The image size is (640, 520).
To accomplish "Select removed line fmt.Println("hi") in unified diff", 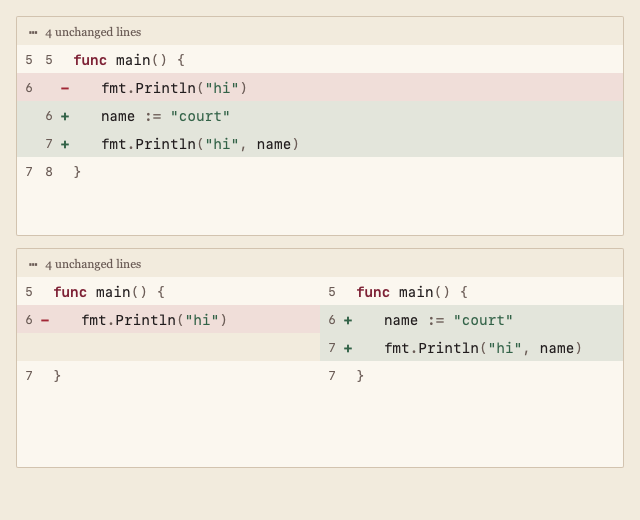I will tap(320, 87).
